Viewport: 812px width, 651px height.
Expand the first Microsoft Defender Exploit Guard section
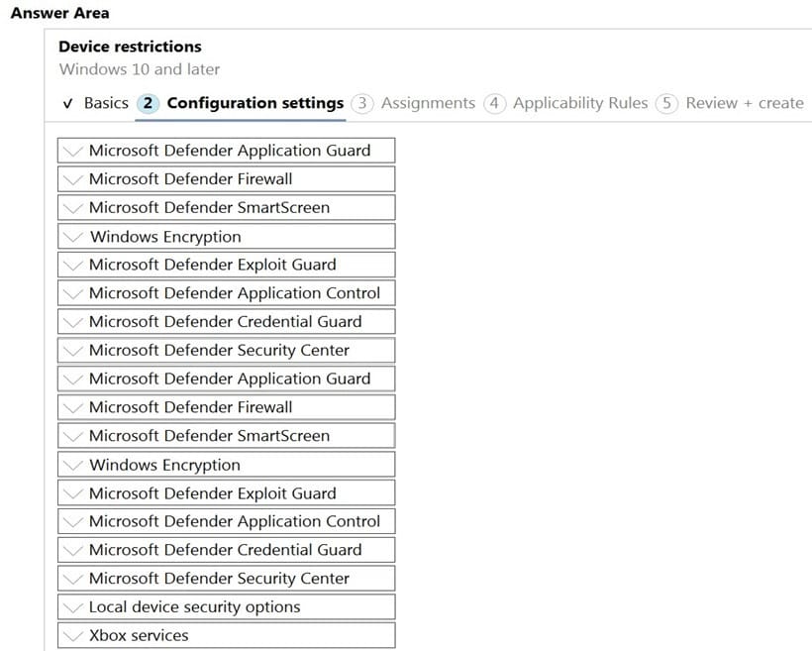click(227, 265)
